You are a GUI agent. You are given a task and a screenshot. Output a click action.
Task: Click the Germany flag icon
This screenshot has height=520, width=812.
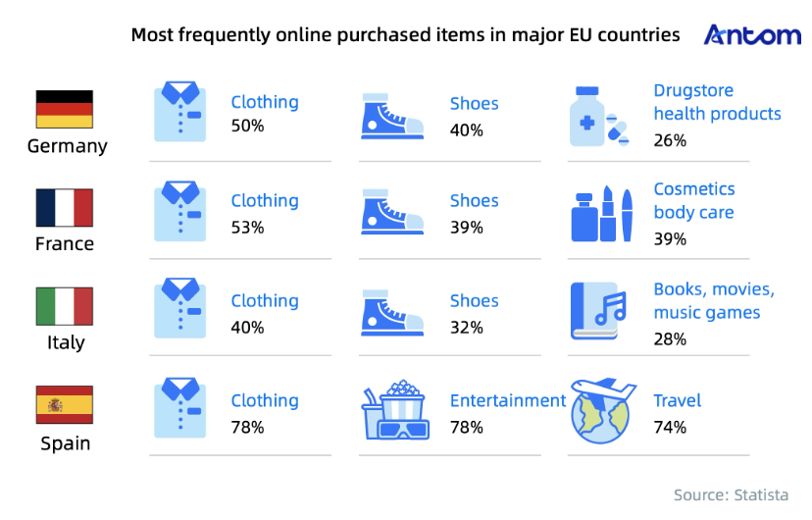(65, 110)
